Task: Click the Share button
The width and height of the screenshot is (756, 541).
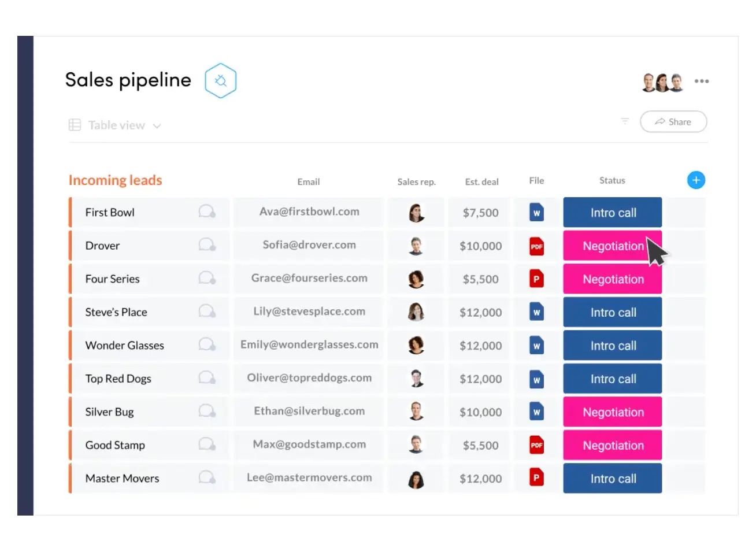Action: pyautogui.click(x=673, y=122)
